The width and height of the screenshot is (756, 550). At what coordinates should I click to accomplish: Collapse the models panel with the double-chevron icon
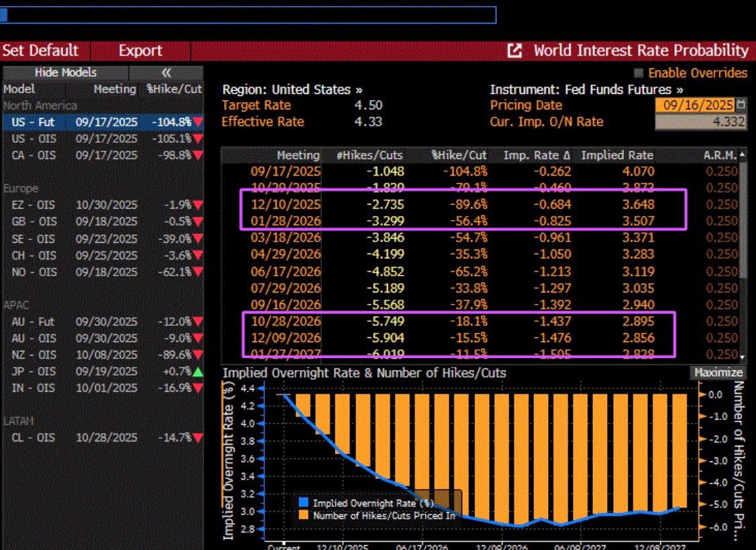tap(166, 72)
